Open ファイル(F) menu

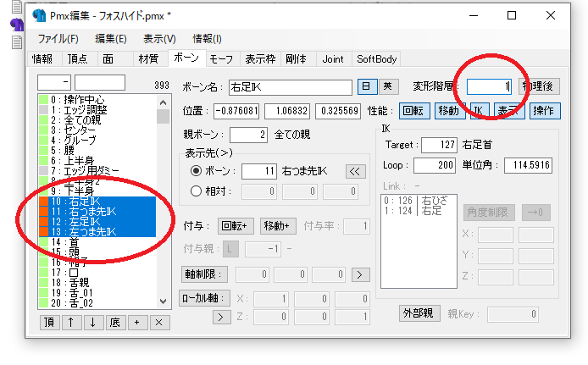pyautogui.click(x=58, y=39)
